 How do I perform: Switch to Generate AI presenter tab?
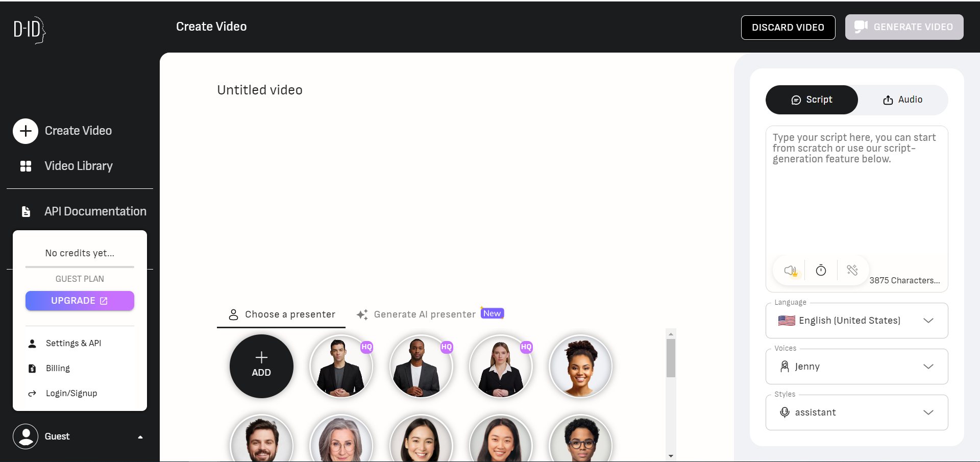430,314
